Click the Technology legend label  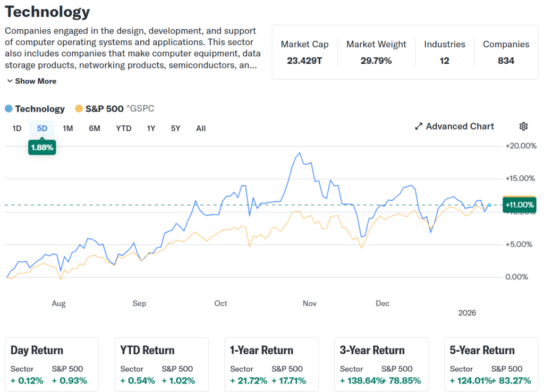point(40,109)
